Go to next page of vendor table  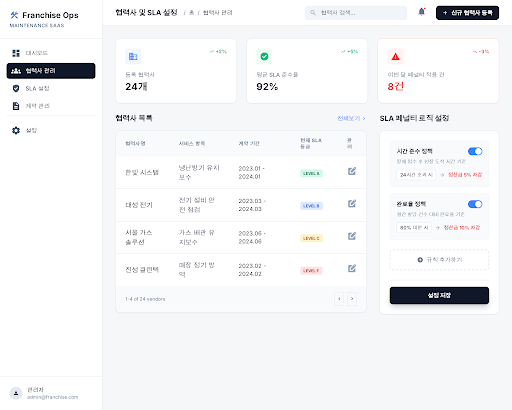coord(352,299)
